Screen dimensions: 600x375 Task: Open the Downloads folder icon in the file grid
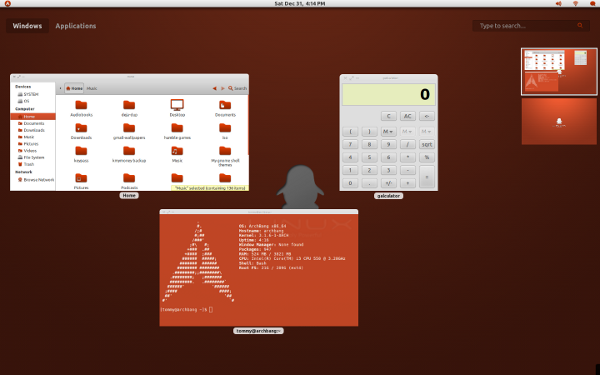81,128
